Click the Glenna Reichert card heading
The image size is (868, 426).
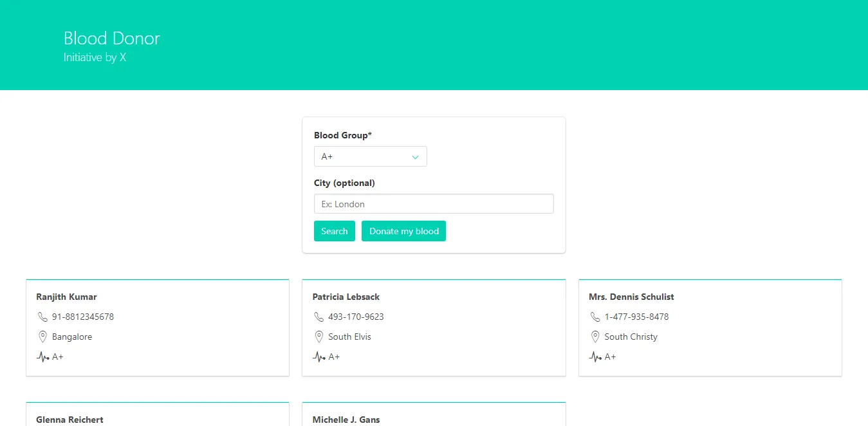(x=70, y=420)
